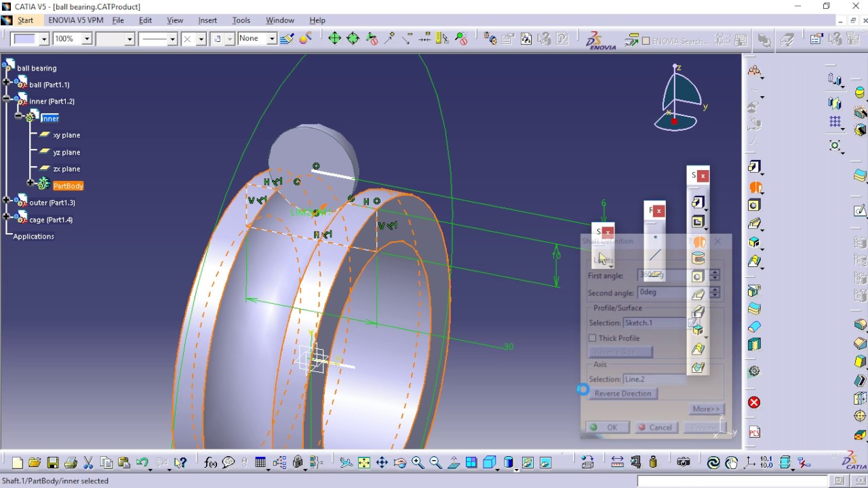The image size is (868, 488).
Task: Toggle the Thick Profile checkbox
Action: tap(593, 338)
